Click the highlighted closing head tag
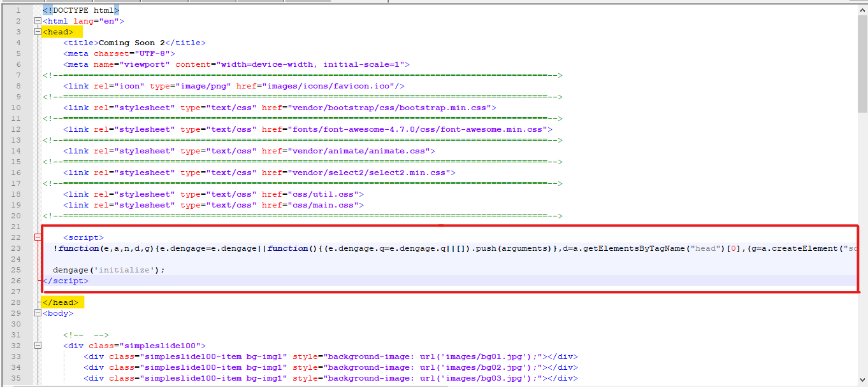 pyautogui.click(x=61, y=302)
